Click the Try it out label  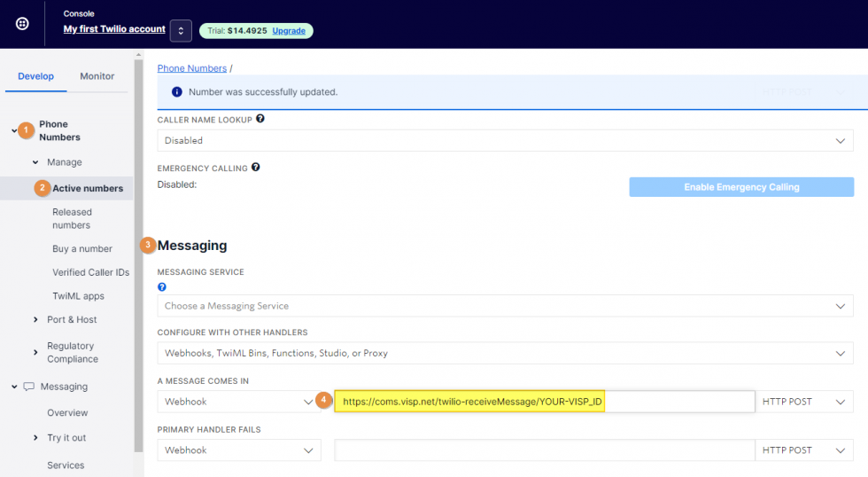coord(66,438)
